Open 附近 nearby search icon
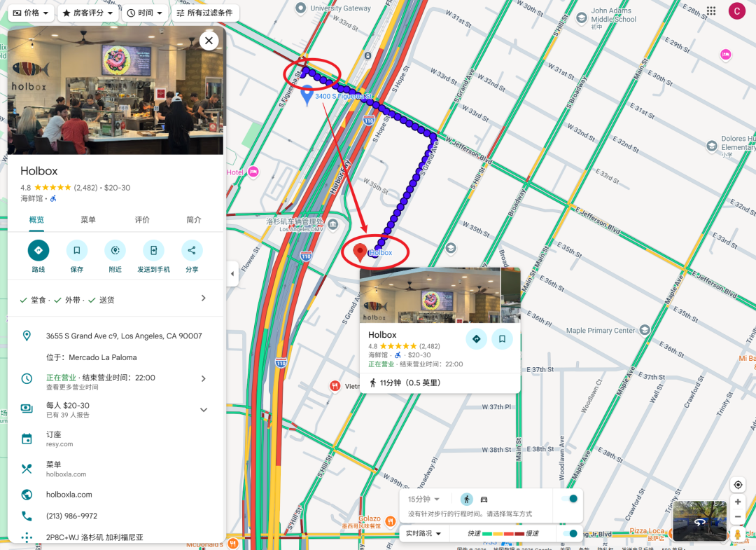This screenshot has width=756, height=550. coord(115,250)
